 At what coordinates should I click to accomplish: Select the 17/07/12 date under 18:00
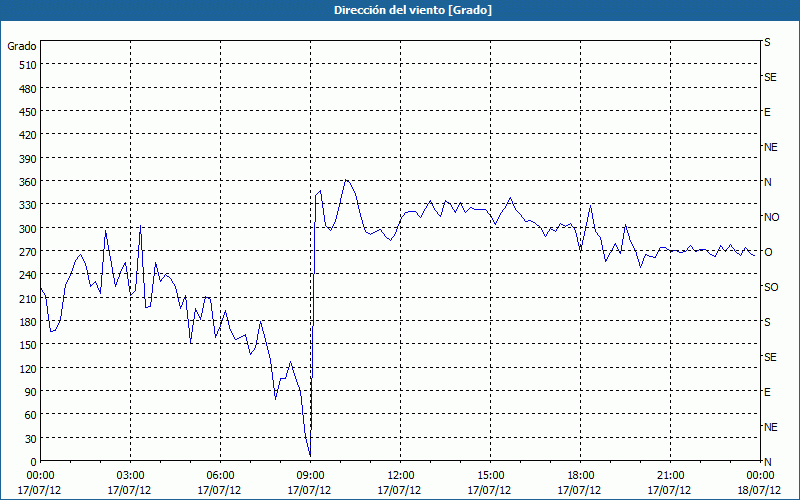coord(579,490)
